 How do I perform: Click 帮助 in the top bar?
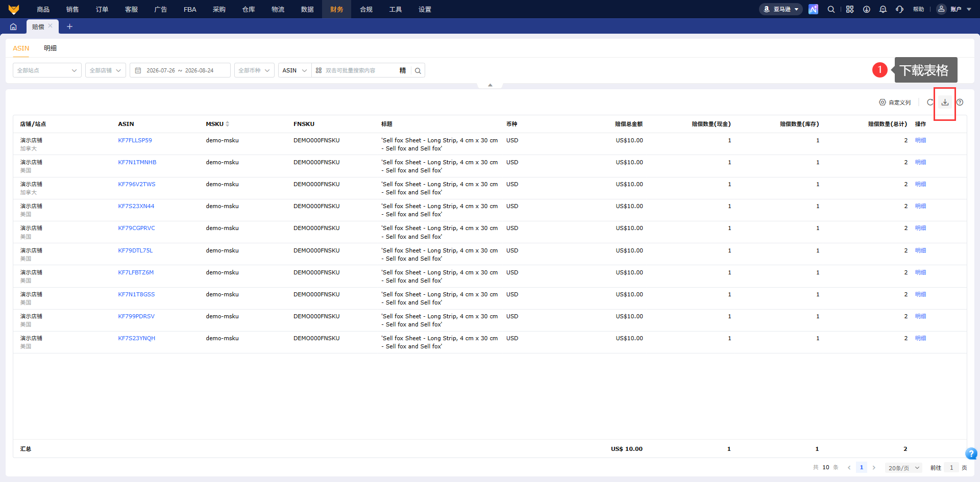coord(918,9)
